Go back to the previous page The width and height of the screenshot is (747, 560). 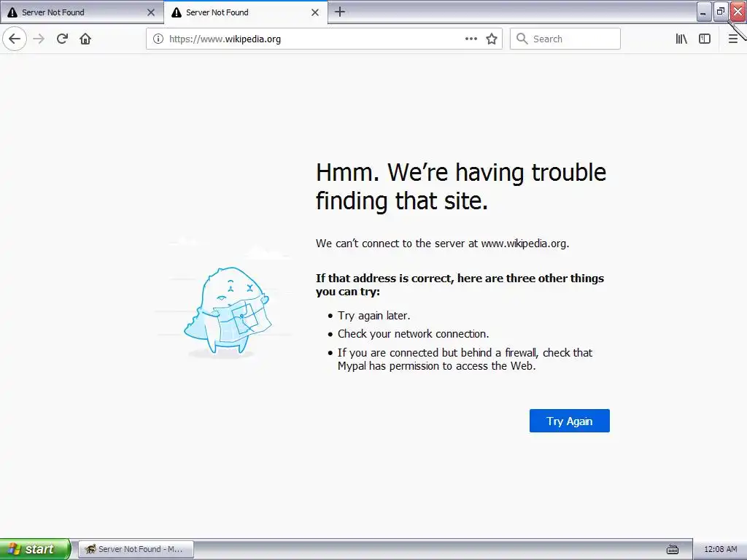point(15,39)
